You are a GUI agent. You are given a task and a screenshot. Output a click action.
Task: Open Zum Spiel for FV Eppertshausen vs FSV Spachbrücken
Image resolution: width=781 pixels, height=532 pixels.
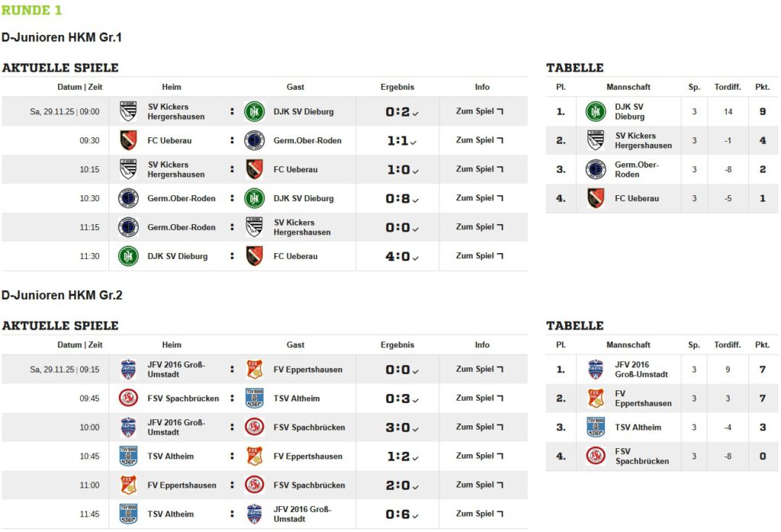(x=479, y=485)
